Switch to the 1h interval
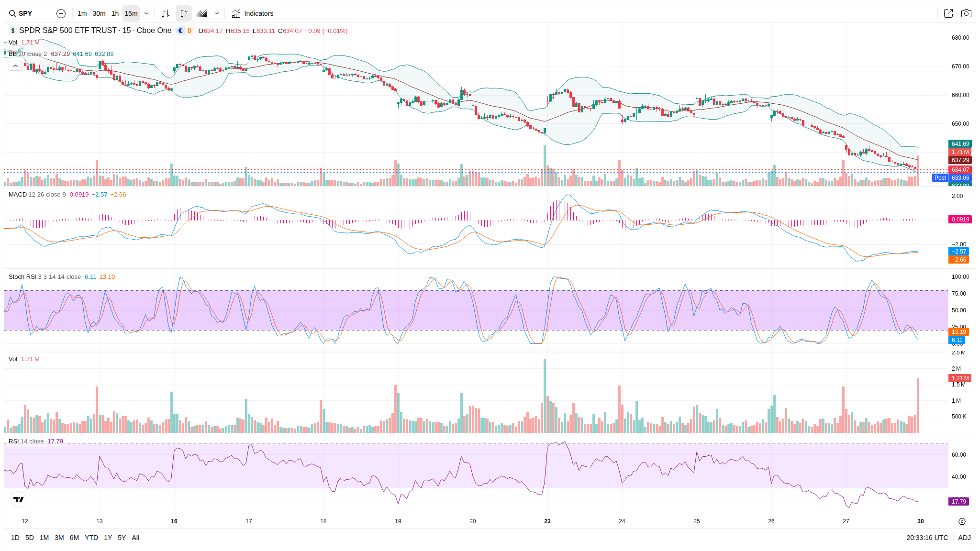Image resolution: width=980 pixels, height=551 pixels. click(115, 13)
